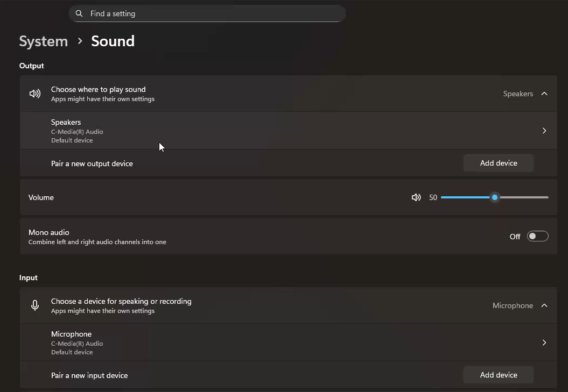
Task: Enable combining left and right audio channels
Action: coord(537,236)
